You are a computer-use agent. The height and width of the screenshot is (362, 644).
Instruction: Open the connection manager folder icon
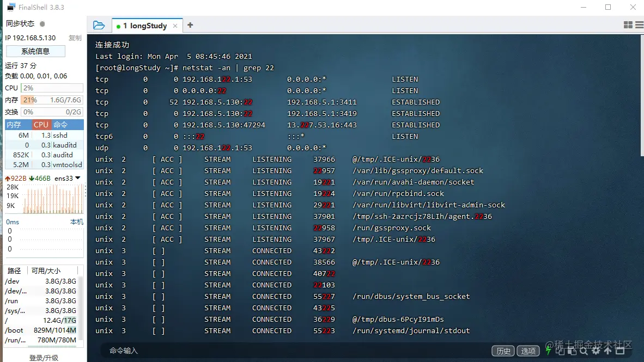point(99,26)
